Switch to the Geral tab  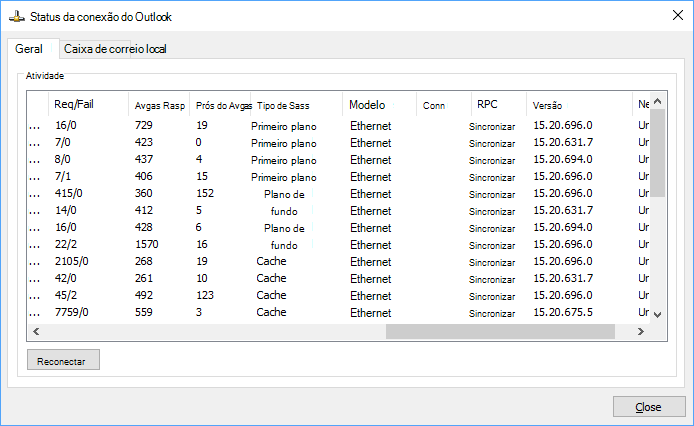(33, 49)
